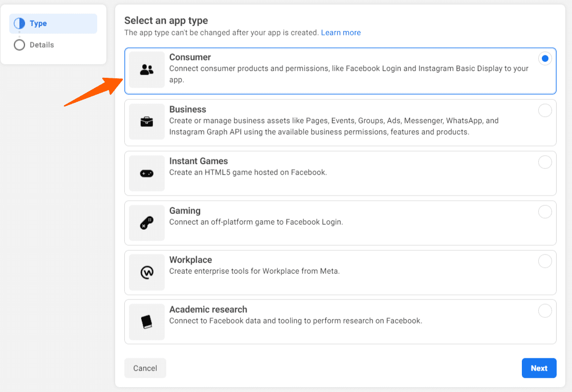
Task: Click the Details step circle icon
Action: (19, 45)
